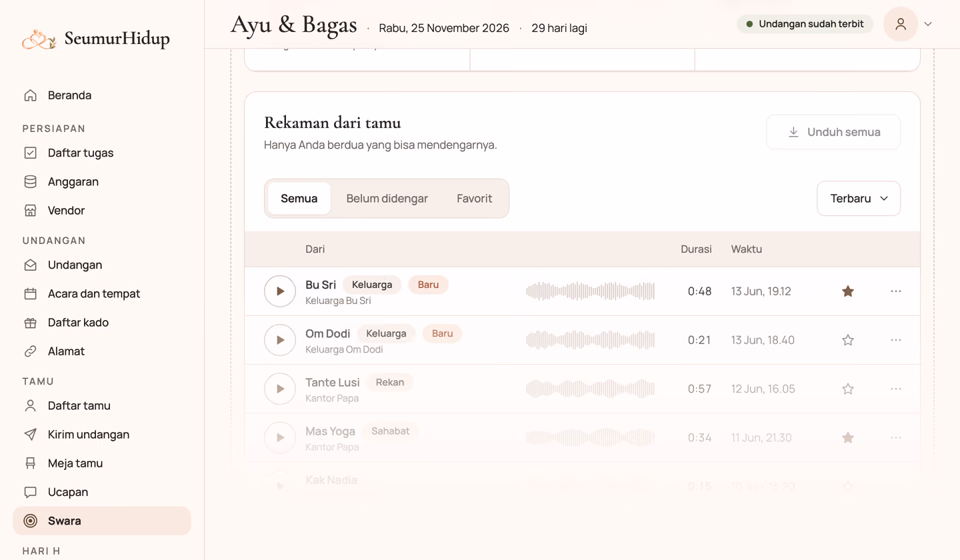Viewport: 960px width, 560px height.
Task: Click the Waktu column header
Action: (x=747, y=249)
